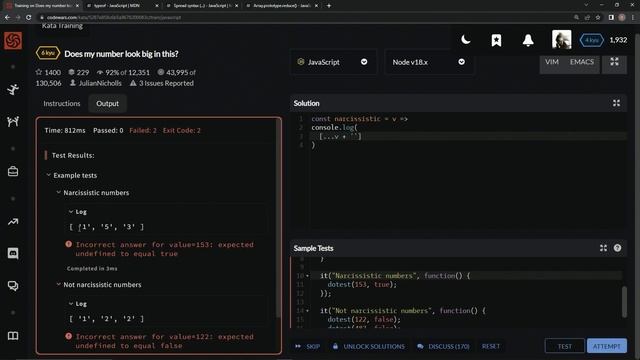The height and width of the screenshot is (360, 640).
Task: Select the Spread syntax browser tab
Action: [202, 6]
